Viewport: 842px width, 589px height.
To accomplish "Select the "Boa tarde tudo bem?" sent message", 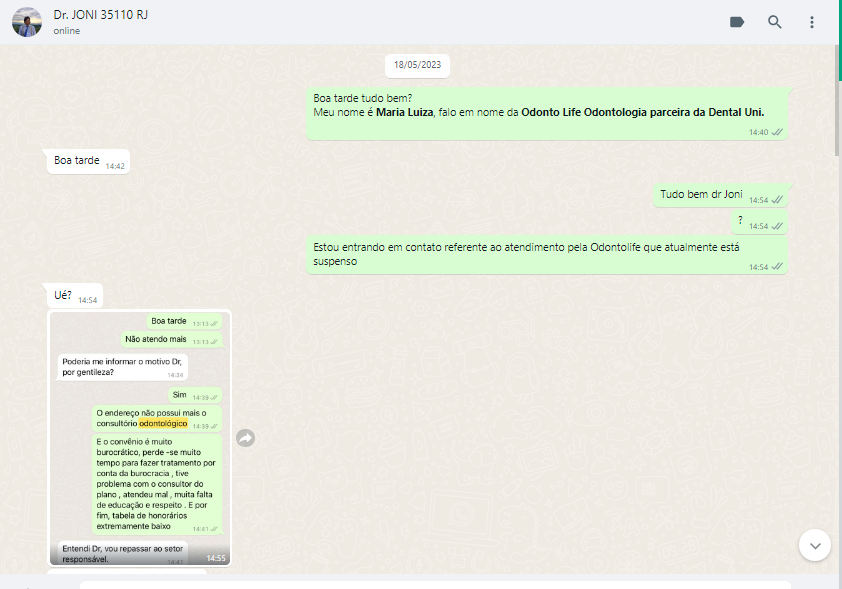I will 547,114.
